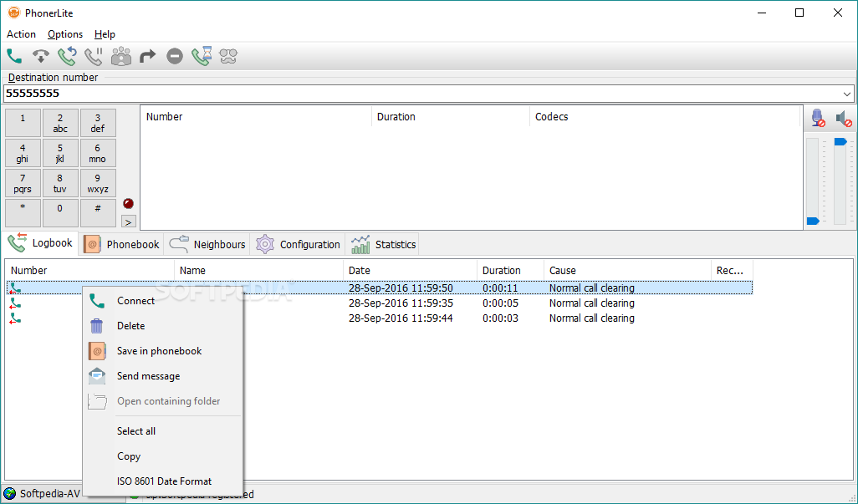This screenshot has width=858, height=504.
Task: Choose Copy in context menu
Action: 162,456
